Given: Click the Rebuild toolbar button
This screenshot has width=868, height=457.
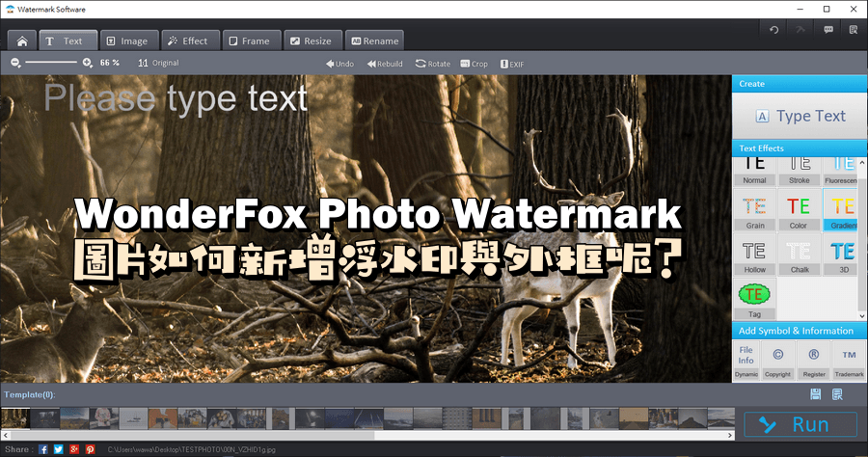Looking at the screenshot, I should click(385, 64).
